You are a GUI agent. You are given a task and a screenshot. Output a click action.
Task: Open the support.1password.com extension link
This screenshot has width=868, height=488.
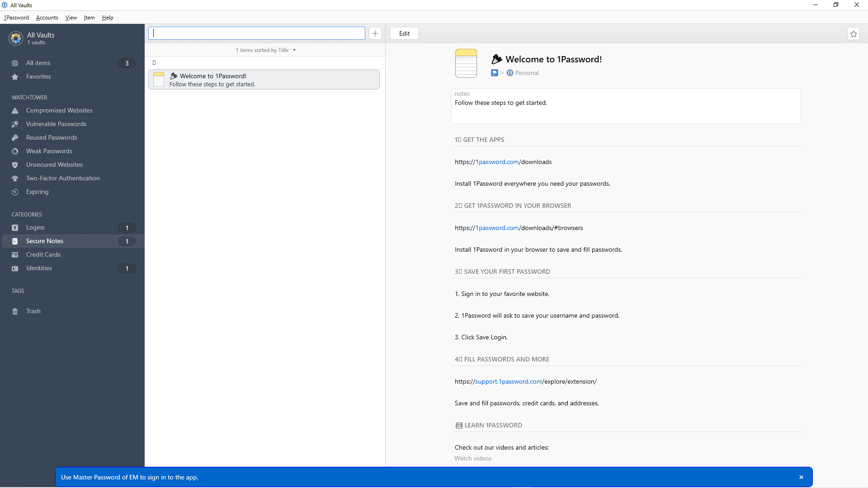click(526, 381)
